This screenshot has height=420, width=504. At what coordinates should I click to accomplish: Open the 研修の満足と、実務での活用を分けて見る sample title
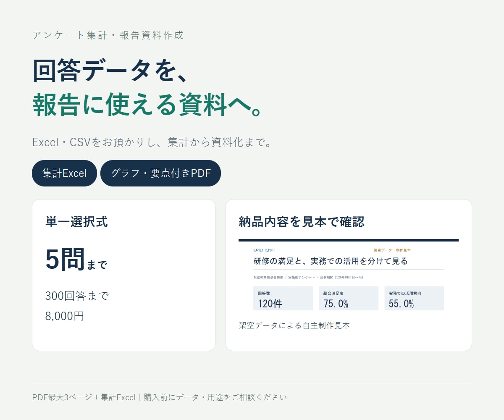click(331, 261)
